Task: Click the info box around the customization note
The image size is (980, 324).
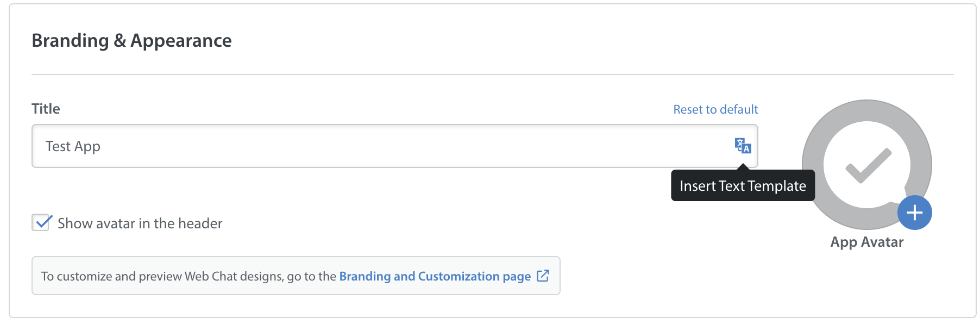Action: coord(296,276)
